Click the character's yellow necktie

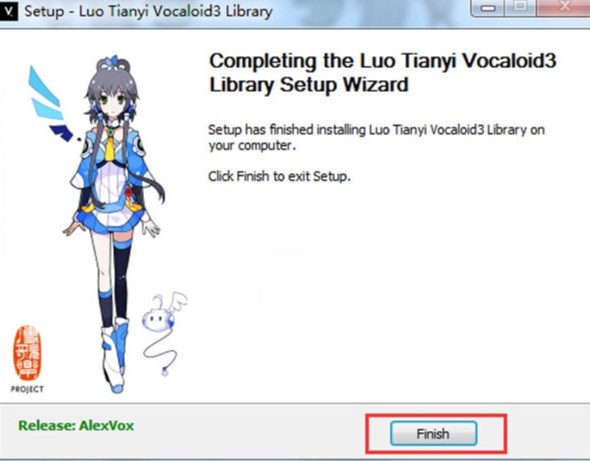point(109,149)
